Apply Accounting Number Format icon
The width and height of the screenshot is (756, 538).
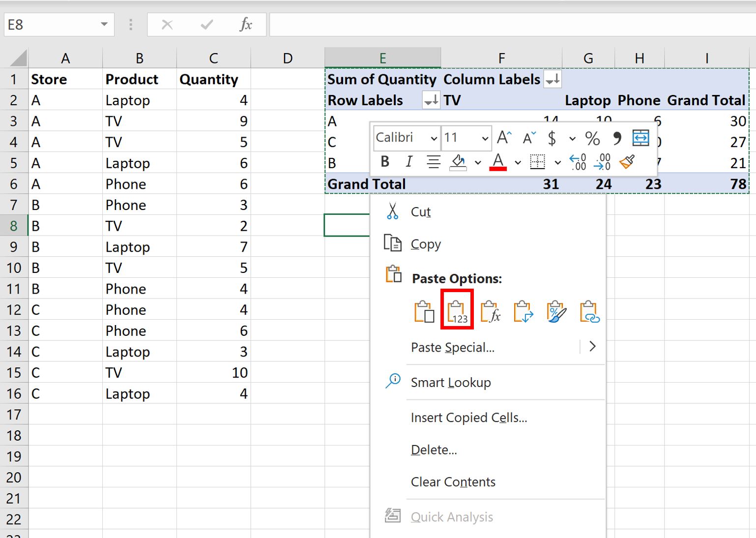pyautogui.click(x=552, y=138)
